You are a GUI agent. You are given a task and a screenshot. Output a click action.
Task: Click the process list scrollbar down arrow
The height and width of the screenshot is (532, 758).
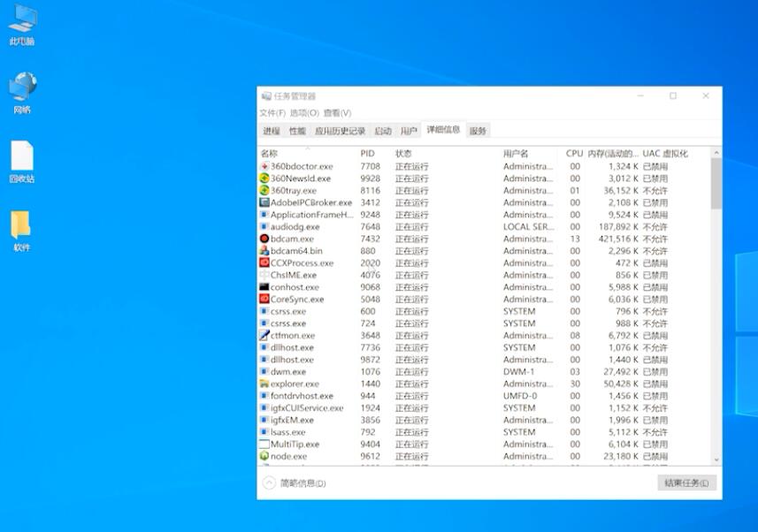(716, 460)
